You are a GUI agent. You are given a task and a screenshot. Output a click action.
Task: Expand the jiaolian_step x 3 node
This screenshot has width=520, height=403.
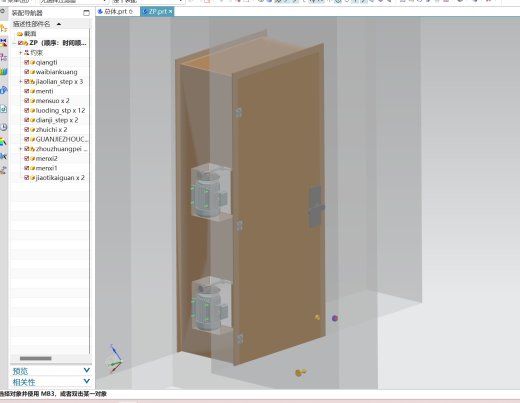20,81
